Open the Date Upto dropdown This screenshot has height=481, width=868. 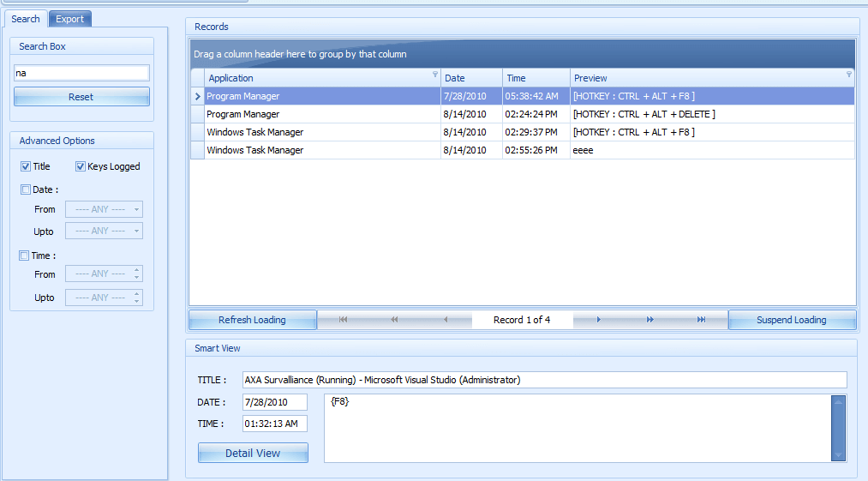coord(137,231)
